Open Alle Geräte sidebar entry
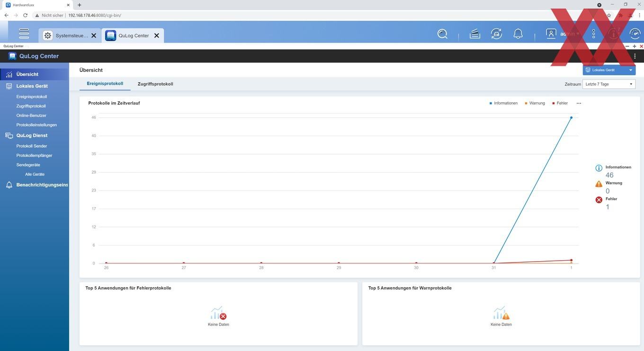This screenshot has height=351, width=644. point(35,175)
